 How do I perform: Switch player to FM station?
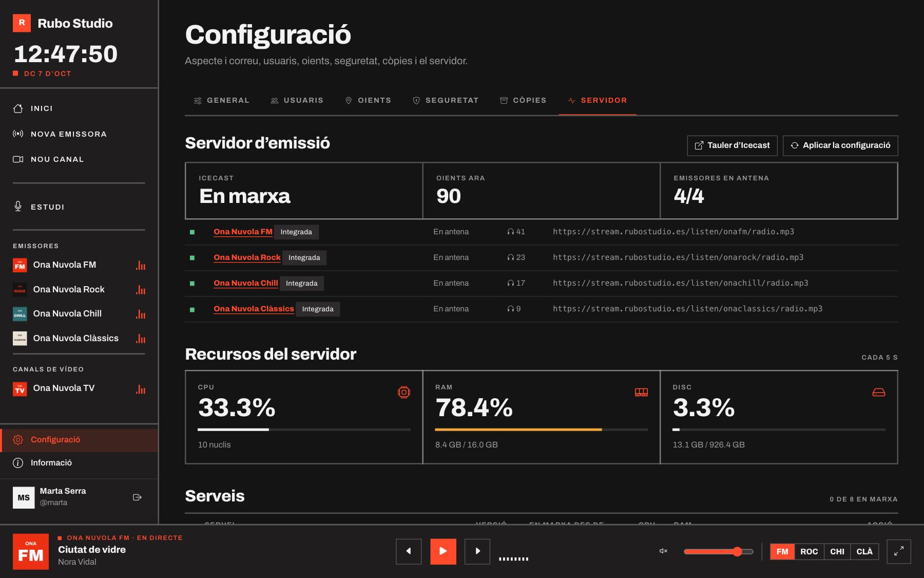pyautogui.click(x=782, y=551)
